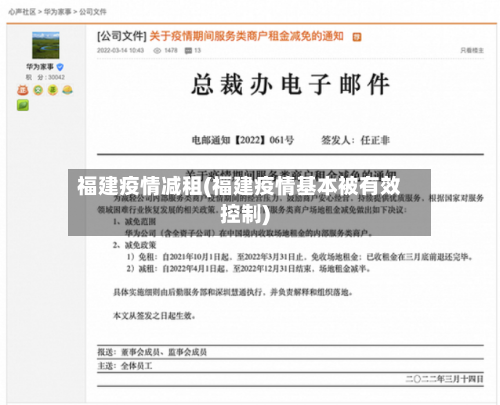
Task: Open the post title about rent reduction
Action: tap(246, 36)
